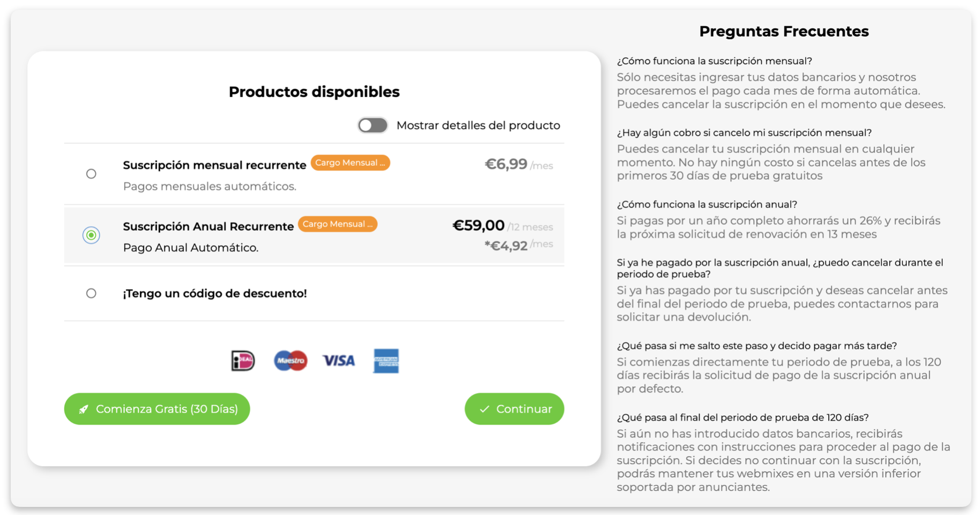The width and height of the screenshot is (980, 515).
Task: Choose the ¡Tengo un código de descuento! radio option
Action: coord(91,293)
